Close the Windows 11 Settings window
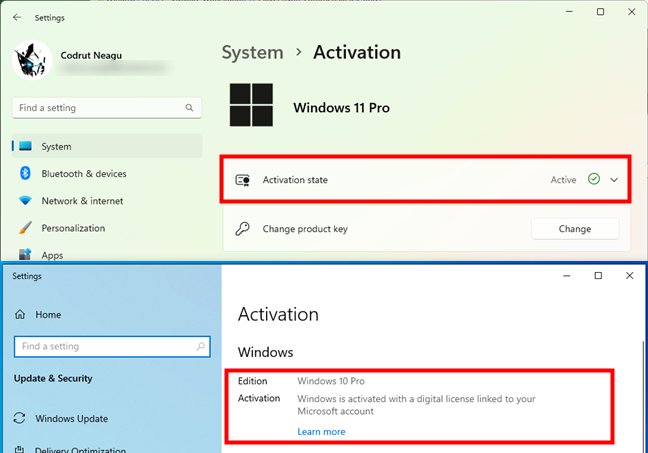648x453 pixels. [x=631, y=12]
